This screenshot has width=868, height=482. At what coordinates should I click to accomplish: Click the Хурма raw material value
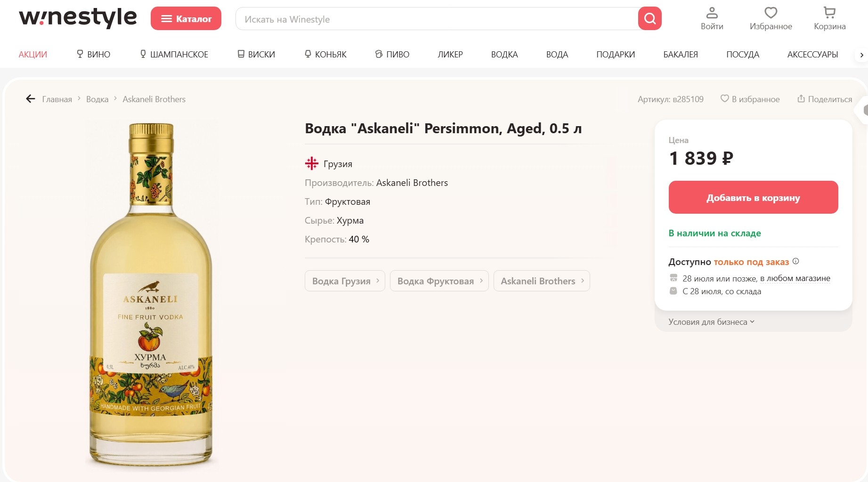tap(350, 220)
